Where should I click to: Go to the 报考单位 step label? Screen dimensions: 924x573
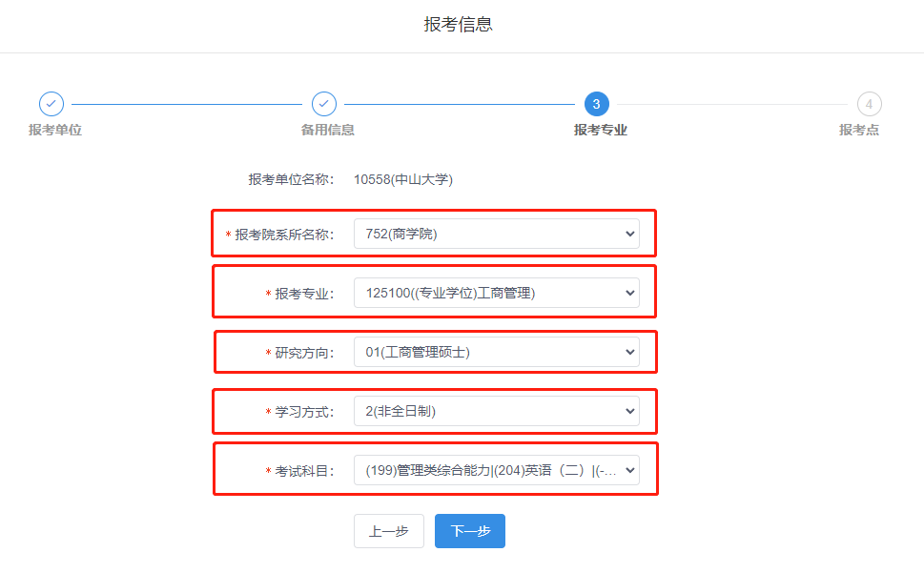(55, 130)
